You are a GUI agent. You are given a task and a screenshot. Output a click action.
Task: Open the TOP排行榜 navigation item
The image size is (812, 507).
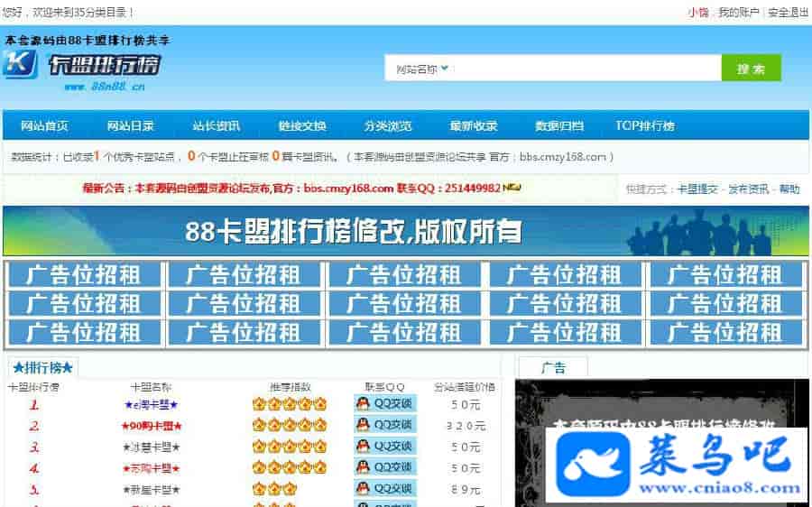point(645,125)
